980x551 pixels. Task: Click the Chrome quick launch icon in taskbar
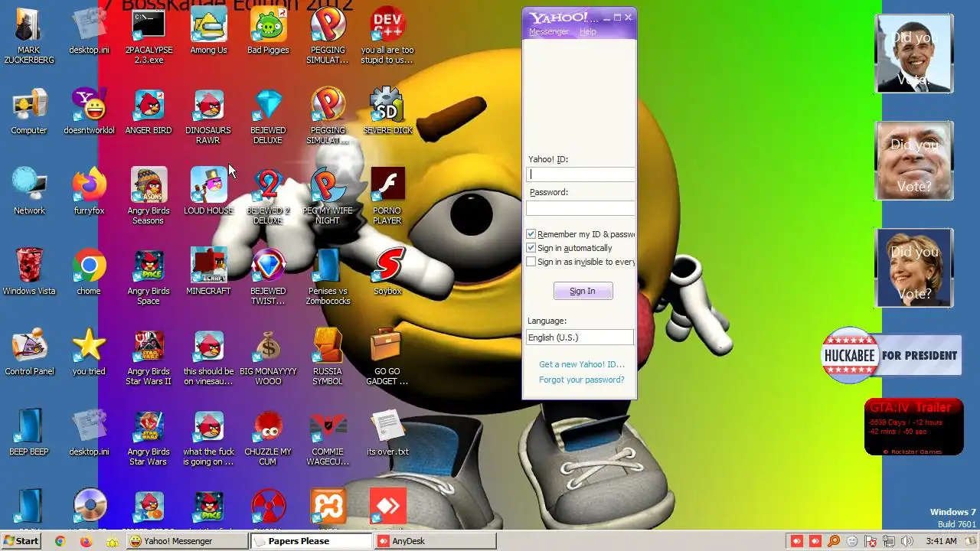(x=60, y=541)
